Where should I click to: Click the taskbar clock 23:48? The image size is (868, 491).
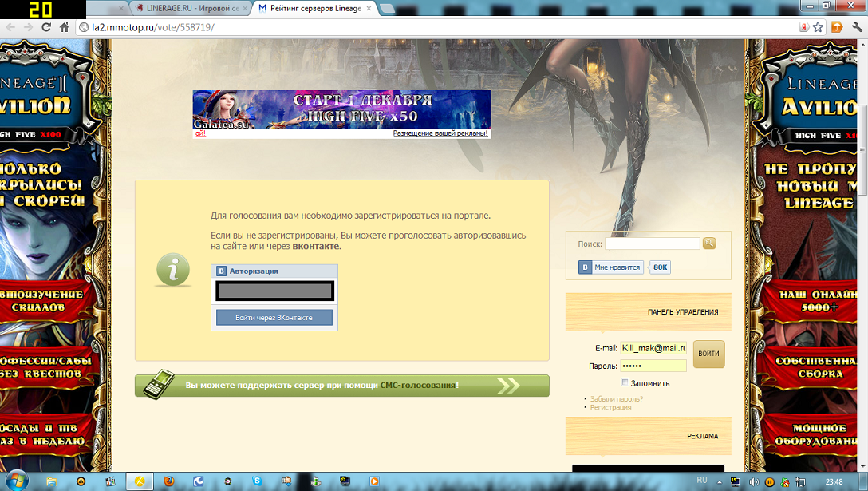834,482
